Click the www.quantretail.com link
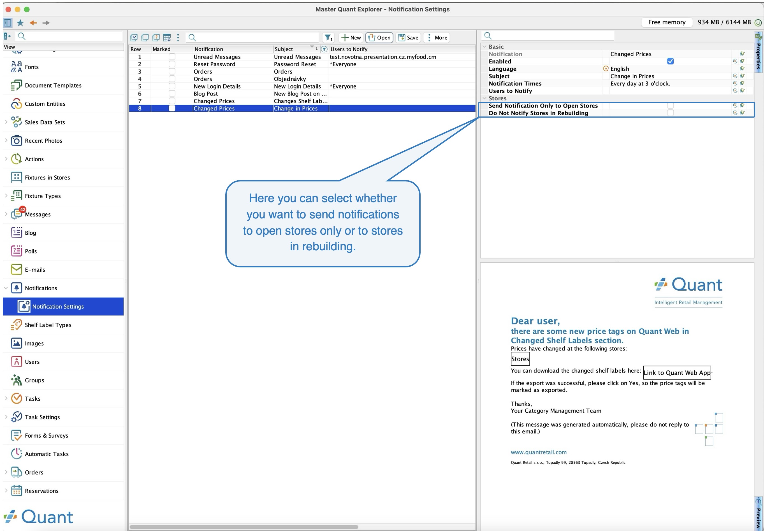The width and height of the screenshot is (765, 532). pos(538,452)
